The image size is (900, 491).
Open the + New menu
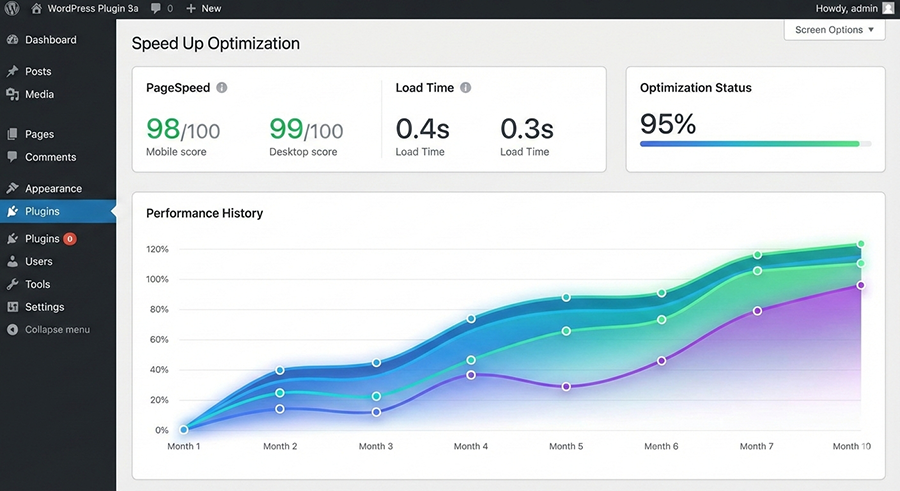204,8
